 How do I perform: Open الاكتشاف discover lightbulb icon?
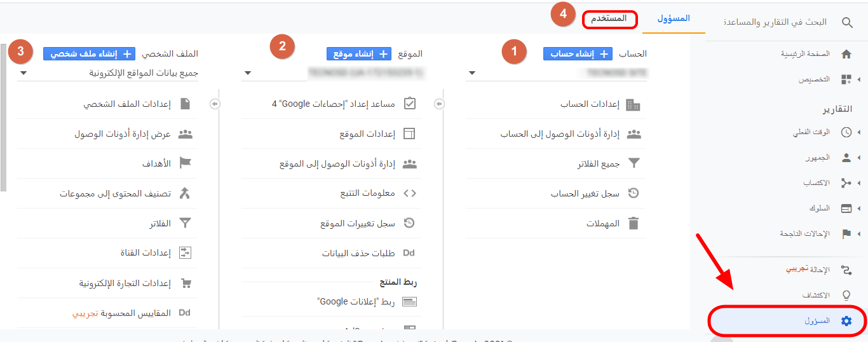[846, 296]
